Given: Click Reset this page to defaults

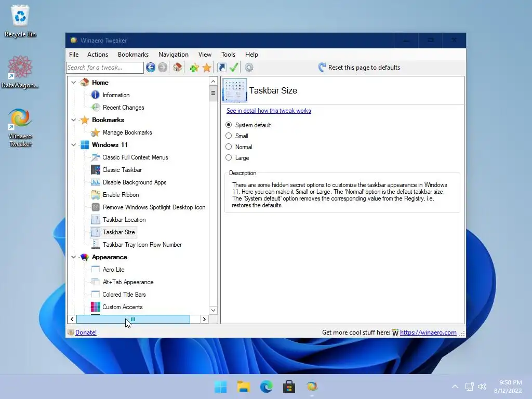Looking at the screenshot, I should tap(360, 68).
